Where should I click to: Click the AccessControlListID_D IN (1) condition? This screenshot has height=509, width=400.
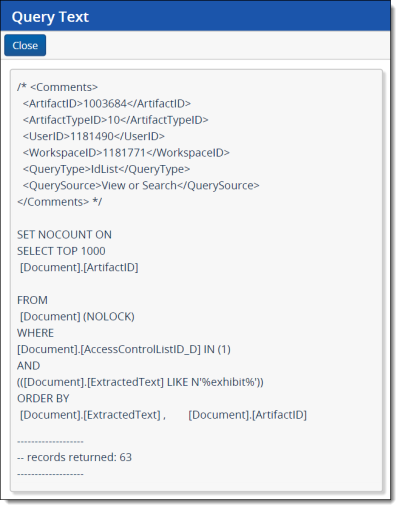[x=124, y=349]
